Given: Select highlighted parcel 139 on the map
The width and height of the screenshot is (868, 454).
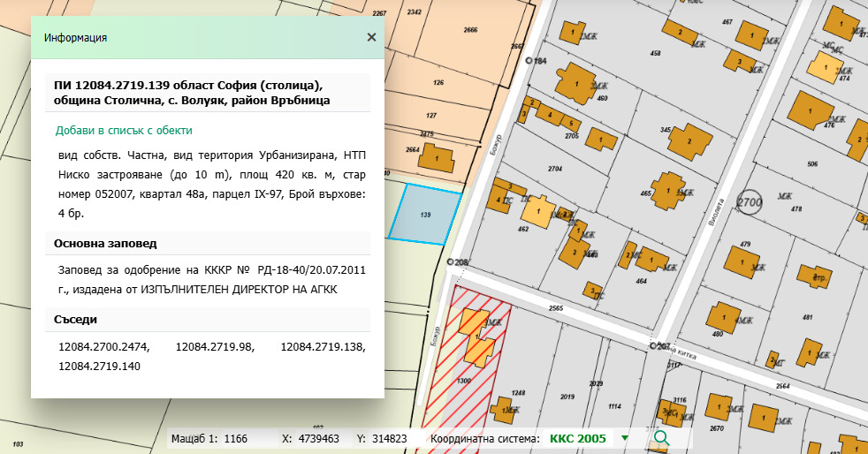Looking at the screenshot, I should click(425, 215).
